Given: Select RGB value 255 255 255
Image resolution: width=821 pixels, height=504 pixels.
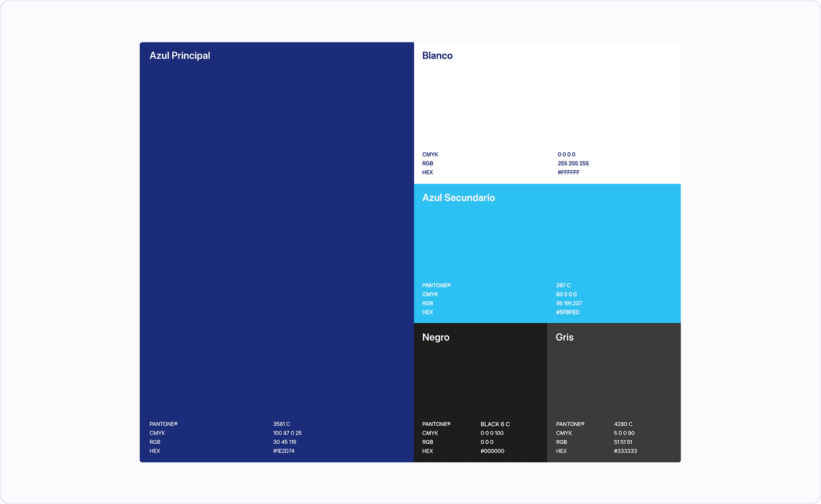Looking at the screenshot, I should point(573,163).
